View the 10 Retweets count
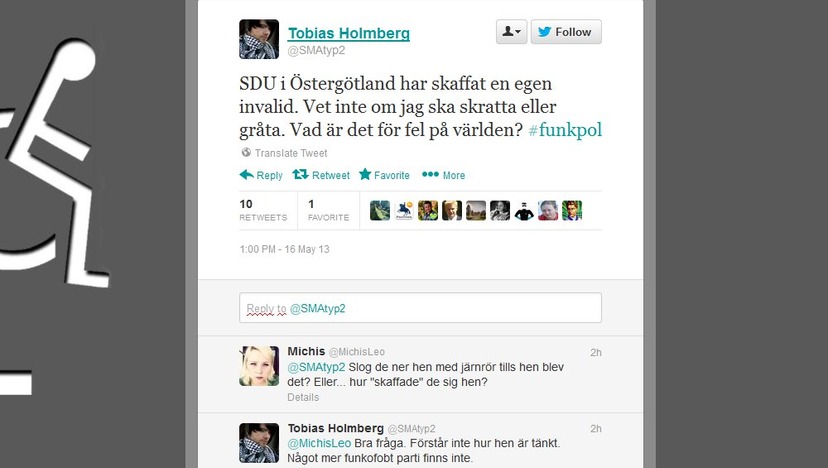Viewport: 828px width, 468px height. coord(263,210)
